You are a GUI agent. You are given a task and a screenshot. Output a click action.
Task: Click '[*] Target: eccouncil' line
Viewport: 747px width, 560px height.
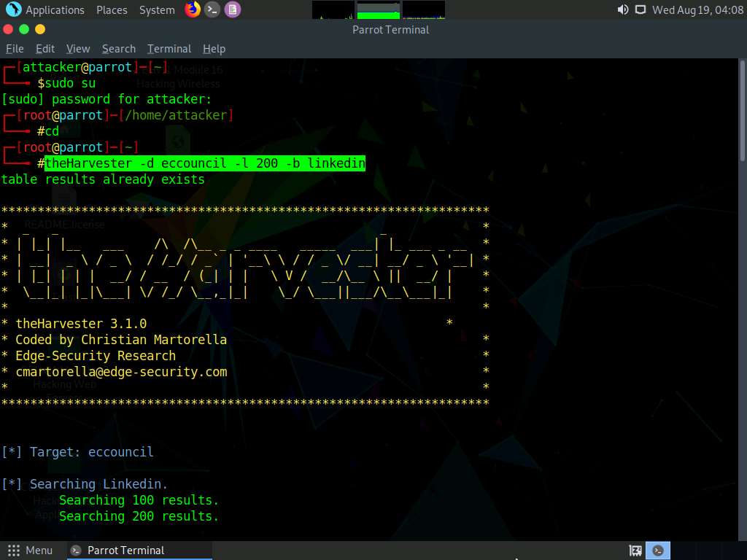tap(77, 452)
